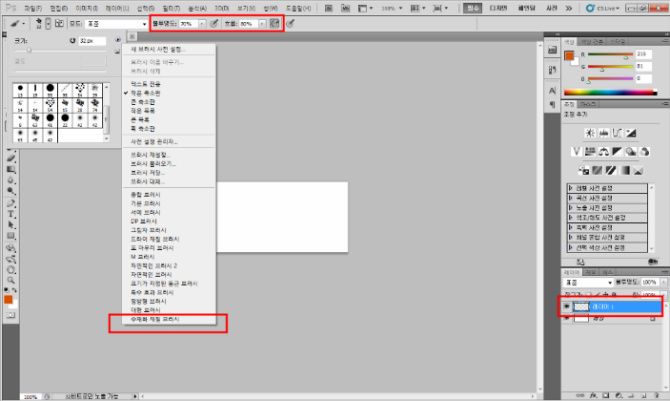Select the Zoom magnifier tool
670x401 pixels.
click(11, 280)
